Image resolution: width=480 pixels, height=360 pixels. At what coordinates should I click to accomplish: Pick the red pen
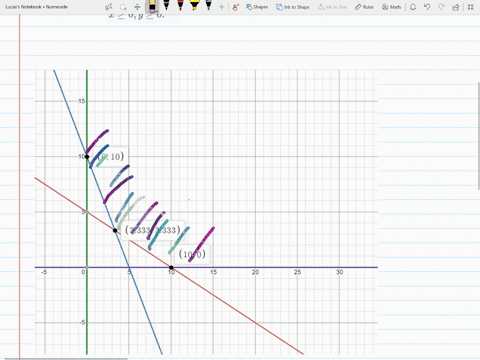180,5
